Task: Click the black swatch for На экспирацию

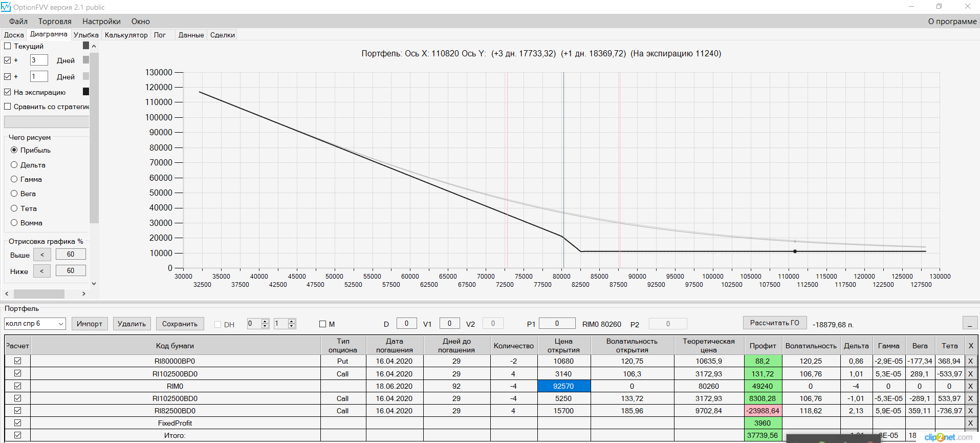Action: coord(86,92)
